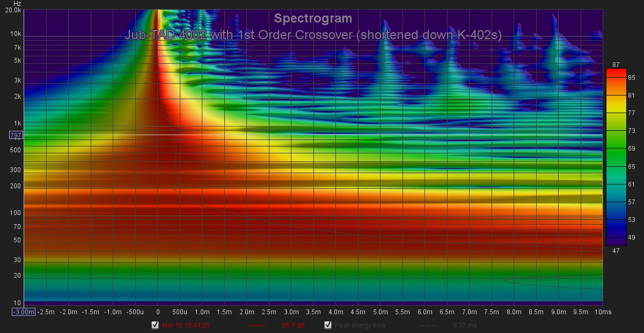Click the Jub-TAD 4002 subtitle text
Screen dimensions: 644x333
coord(313,35)
